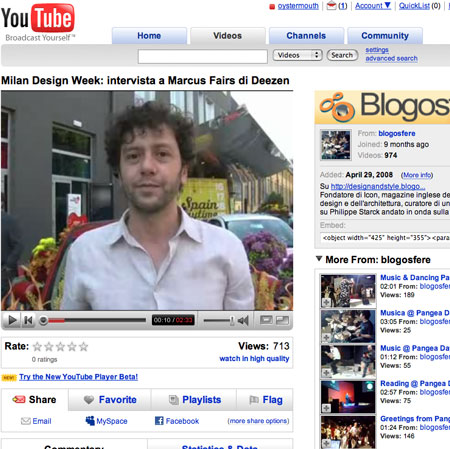Viewport: 450px width, 449px height.
Task: Go to the Home tab
Action: point(149,36)
